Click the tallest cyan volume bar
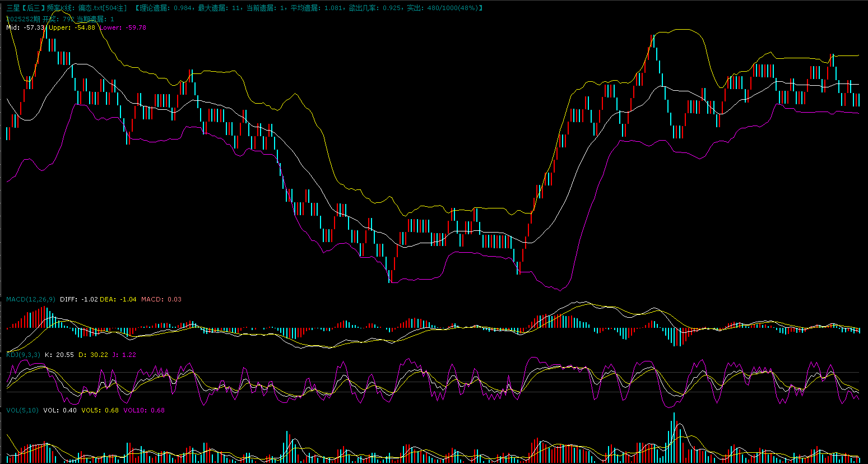The image size is (868, 464). click(x=674, y=437)
